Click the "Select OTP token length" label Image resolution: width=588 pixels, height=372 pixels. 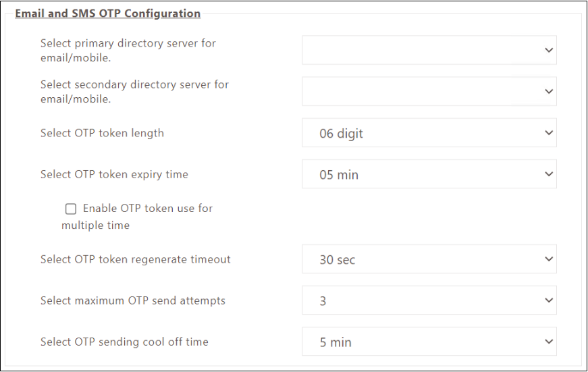pyautogui.click(x=102, y=133)
